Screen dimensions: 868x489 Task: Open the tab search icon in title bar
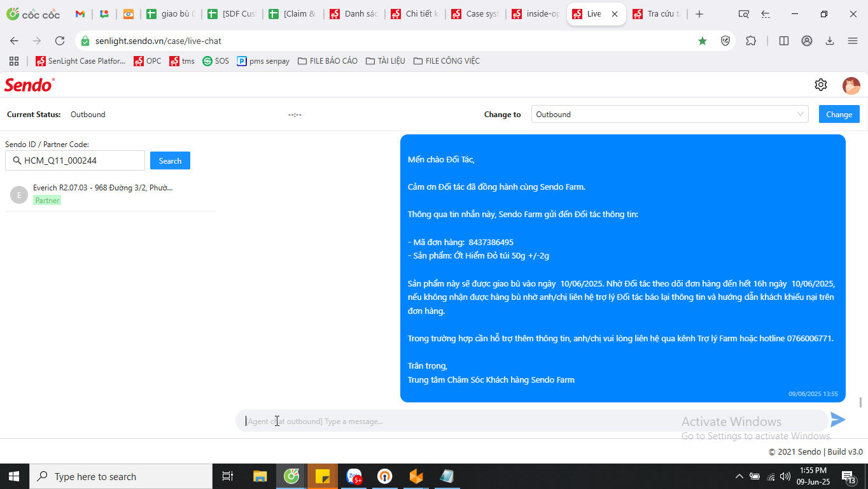point(743,14)
